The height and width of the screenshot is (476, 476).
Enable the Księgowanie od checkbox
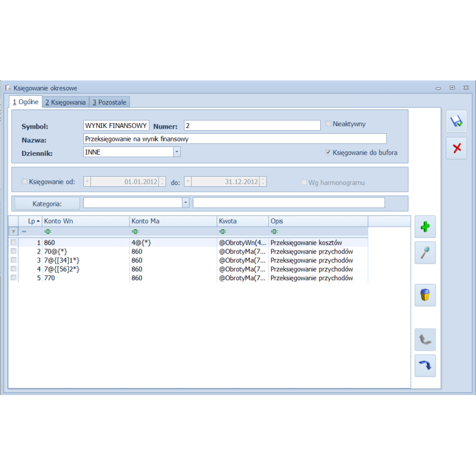24,181
